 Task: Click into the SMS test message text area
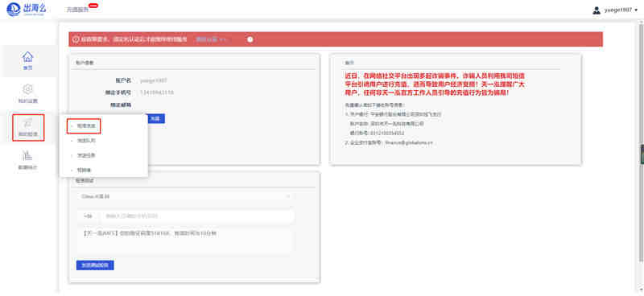[x=185, y=240]
